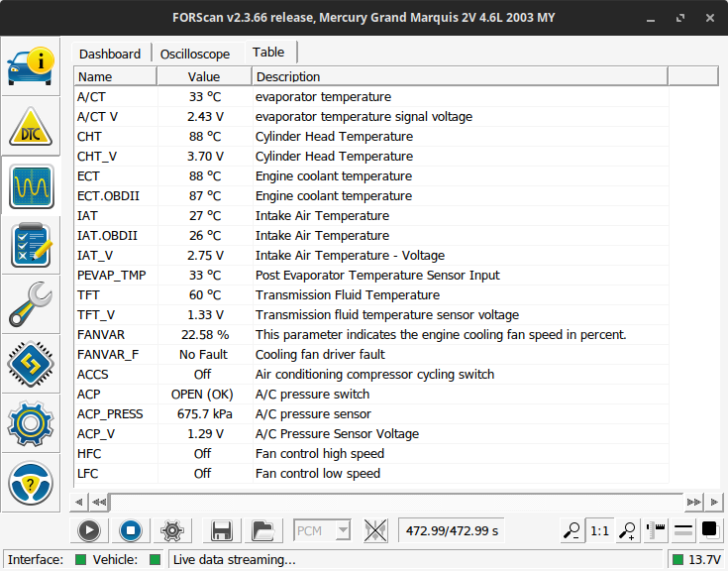Zoom out with the magnifier minus icon

click(572, 530)
